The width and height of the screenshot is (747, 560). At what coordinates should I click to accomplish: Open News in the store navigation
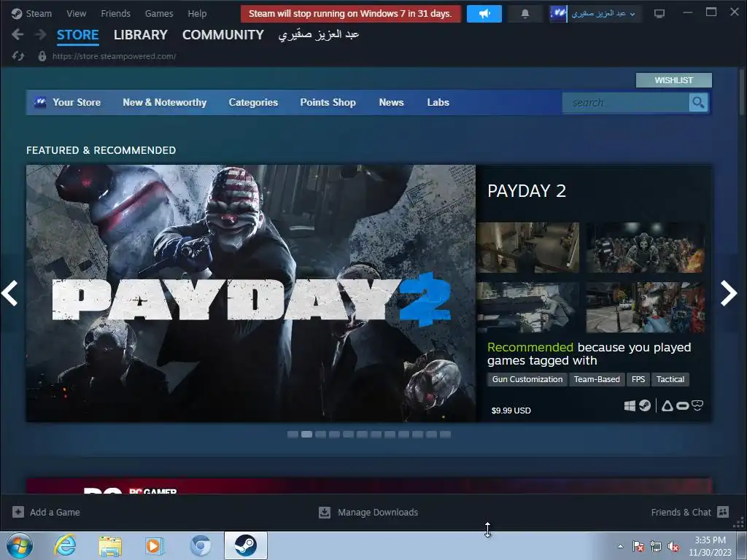click(x=391, y=102)
